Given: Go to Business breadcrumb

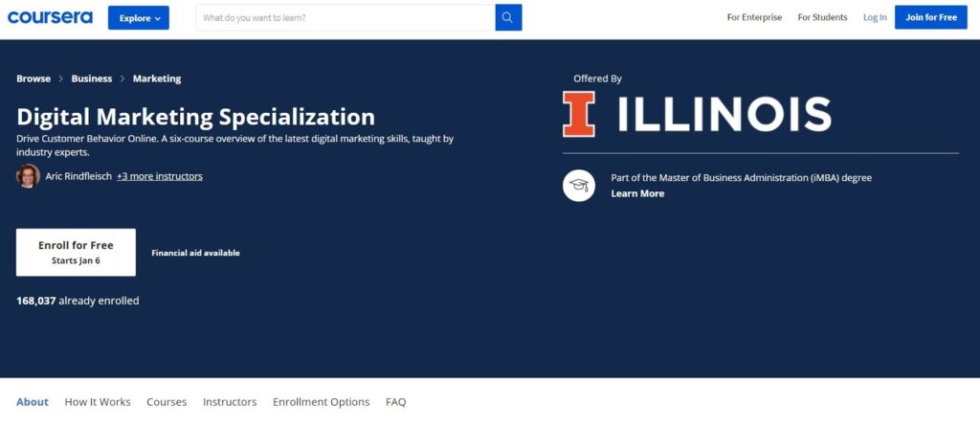Looking at the screenshot, I should (x=92, y=78).
